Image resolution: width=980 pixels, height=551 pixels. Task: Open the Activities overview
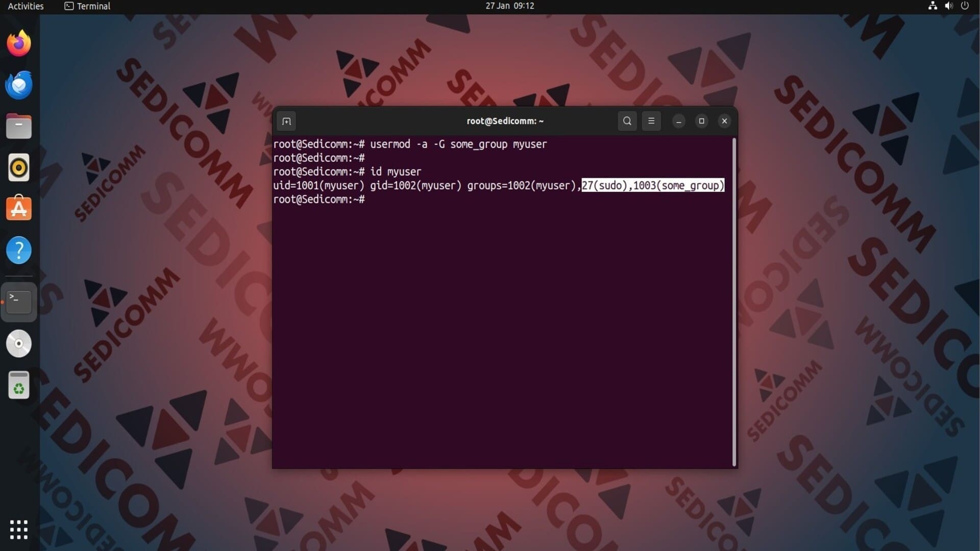(x=26, y=6)
